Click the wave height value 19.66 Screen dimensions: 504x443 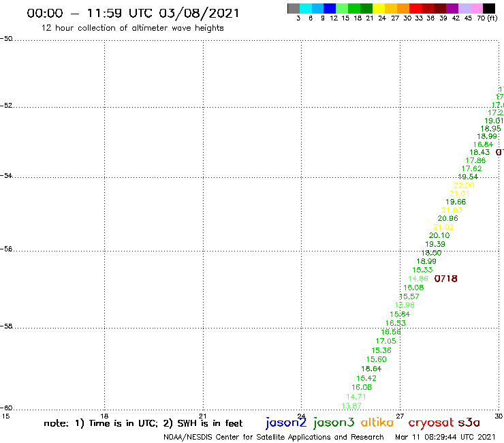tap(456, 202)
